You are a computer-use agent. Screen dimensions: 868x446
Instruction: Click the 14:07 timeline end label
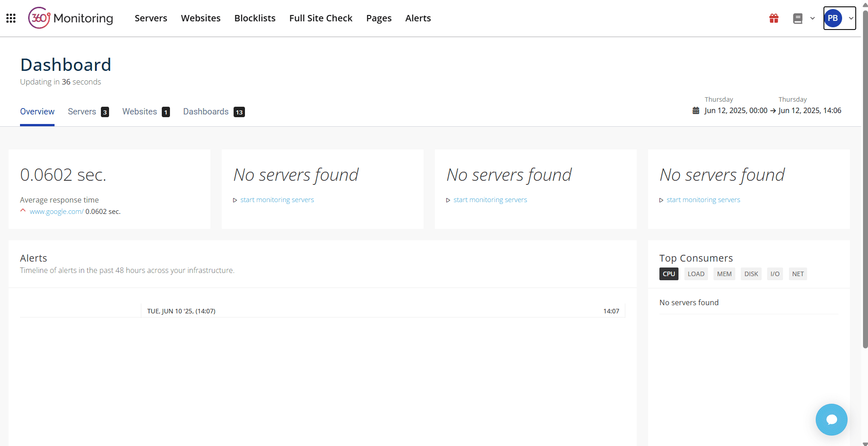point(611,311)
